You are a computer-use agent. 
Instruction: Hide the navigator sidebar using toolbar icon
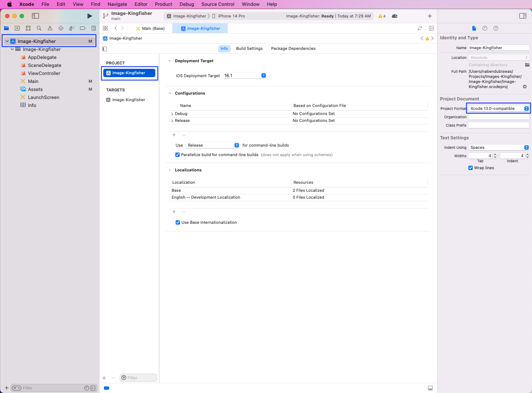(x=35, y=16)
